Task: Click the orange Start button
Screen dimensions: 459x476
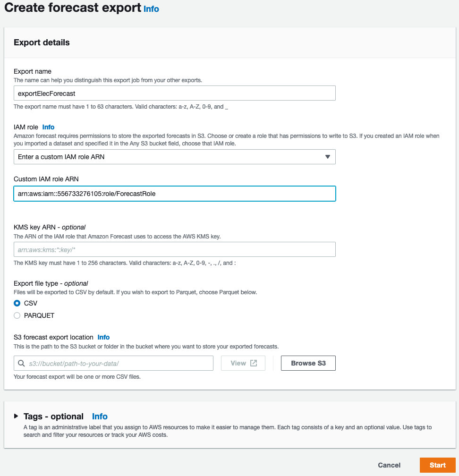Action: (x=437, y=465)
